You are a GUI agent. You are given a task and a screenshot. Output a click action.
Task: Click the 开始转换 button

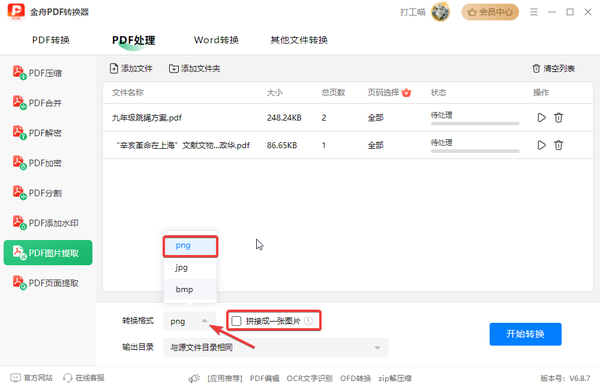coord(525,334)
